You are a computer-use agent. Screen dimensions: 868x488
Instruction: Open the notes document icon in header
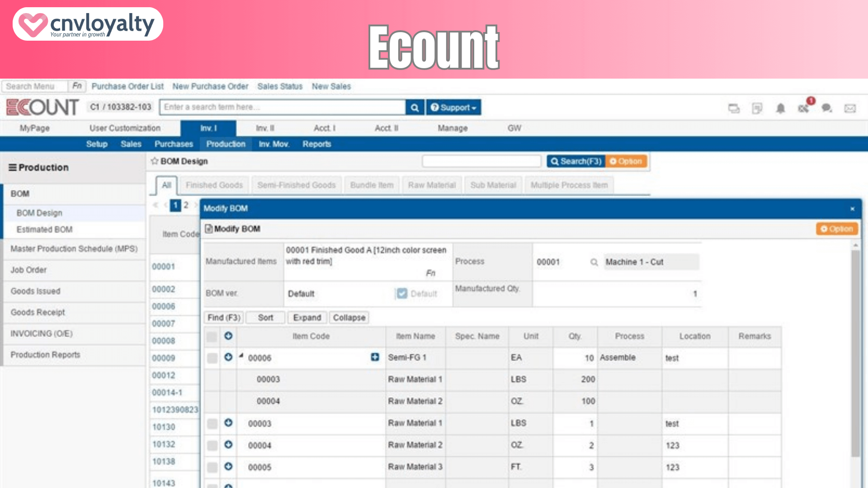757,108
